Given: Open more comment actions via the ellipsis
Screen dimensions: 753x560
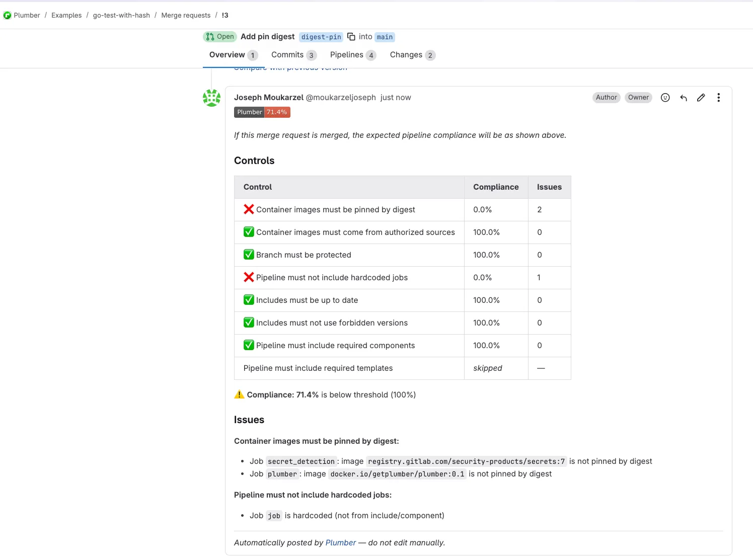Looking at the screenshot, I should coord(719,97).
